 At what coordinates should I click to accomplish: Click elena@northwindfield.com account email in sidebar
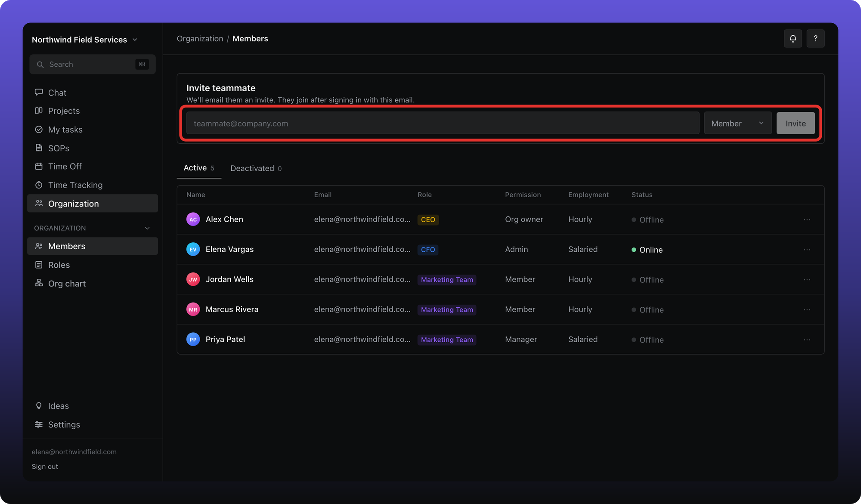[74, 452]
